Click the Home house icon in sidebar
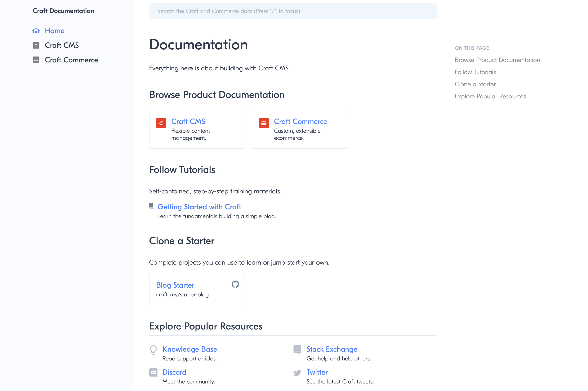 point(36,30)
